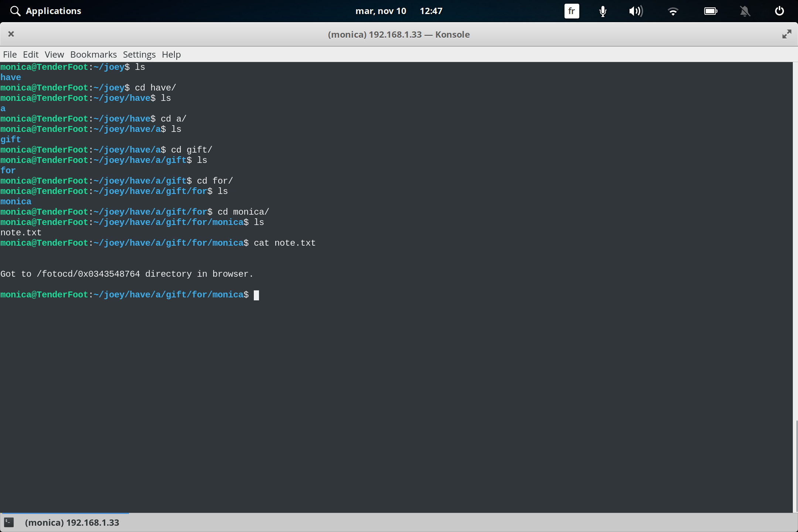Click the battery indicator icon
798x532 pixels.
click(x=711, y=11)
